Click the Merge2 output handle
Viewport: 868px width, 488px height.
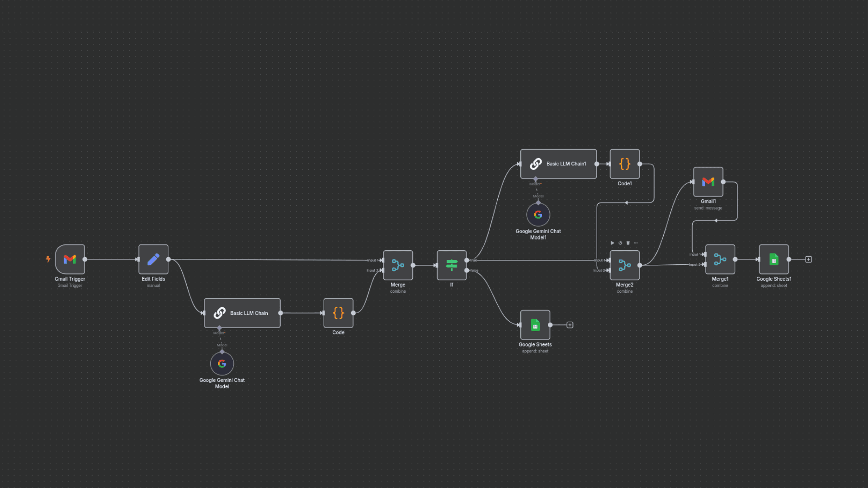[640, 265]
